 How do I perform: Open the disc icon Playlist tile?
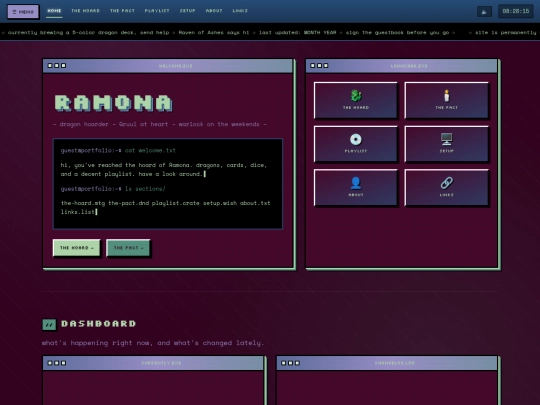pyautogui.click(x=356, y=144)
